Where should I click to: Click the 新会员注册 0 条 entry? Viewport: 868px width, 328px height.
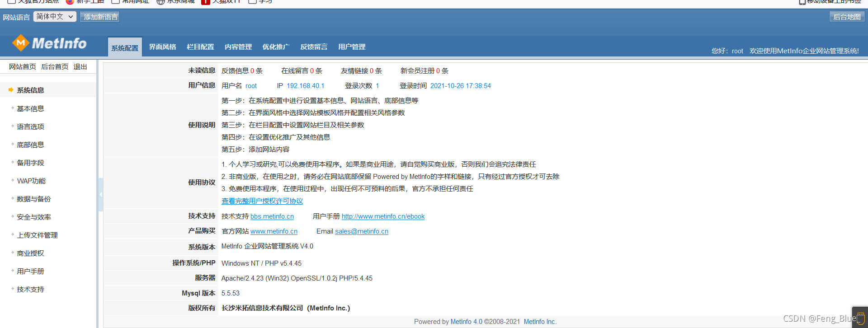[424, 71]
